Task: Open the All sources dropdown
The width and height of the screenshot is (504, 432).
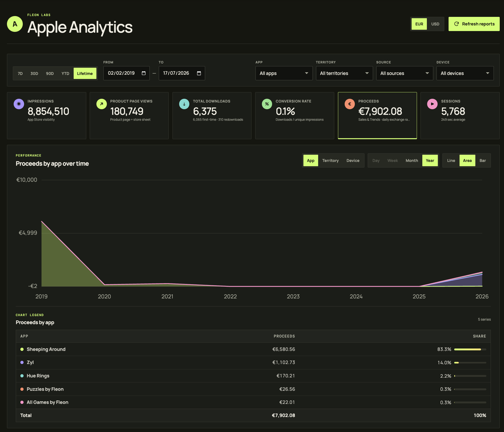Action: click(405, 73)
